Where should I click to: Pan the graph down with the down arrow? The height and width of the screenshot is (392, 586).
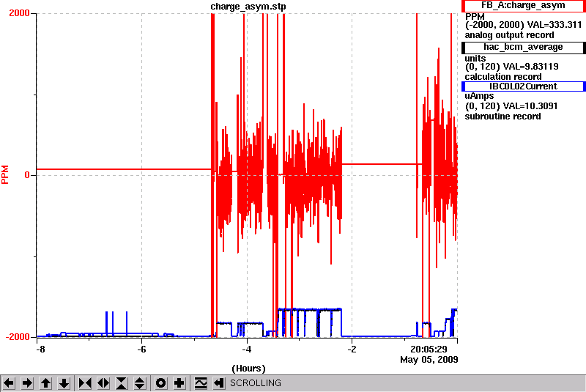coord(64,383)
